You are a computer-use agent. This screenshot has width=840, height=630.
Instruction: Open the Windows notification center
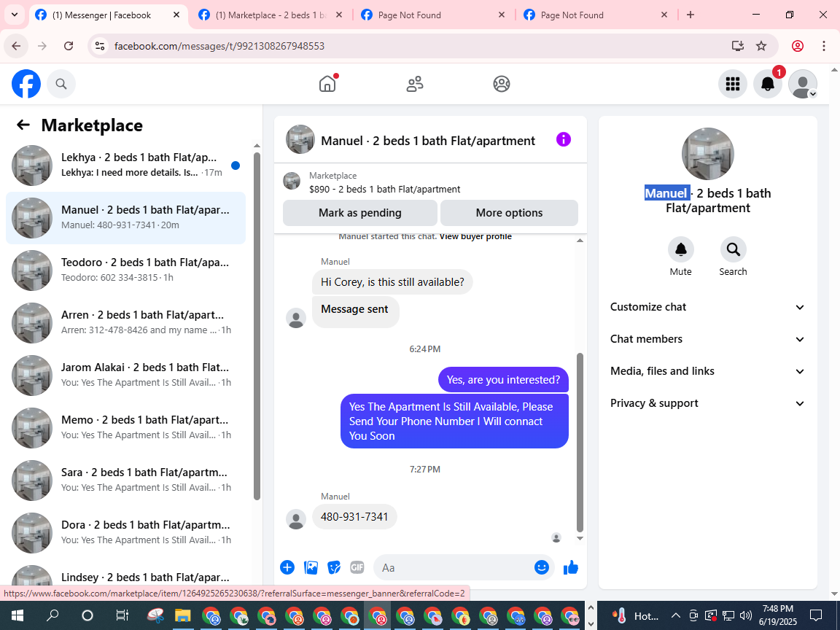(815, 615)
